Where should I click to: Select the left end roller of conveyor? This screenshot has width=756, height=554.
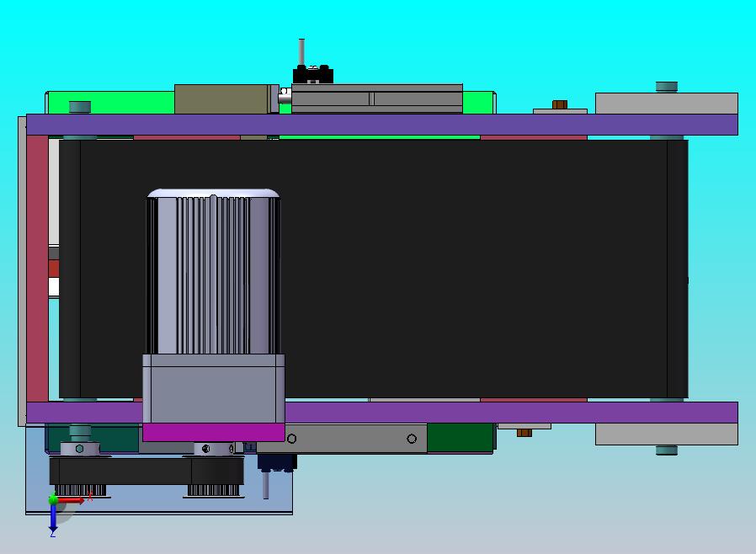click(70, 269)
